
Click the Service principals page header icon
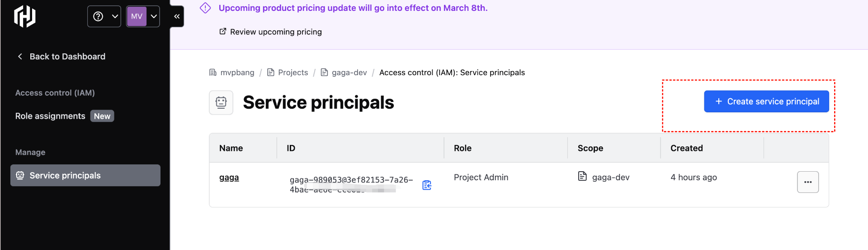[x=221, y=102]
